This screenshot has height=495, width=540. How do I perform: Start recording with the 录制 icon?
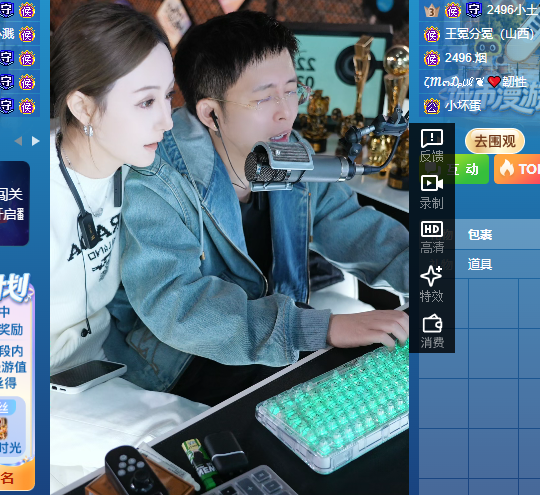432,192
